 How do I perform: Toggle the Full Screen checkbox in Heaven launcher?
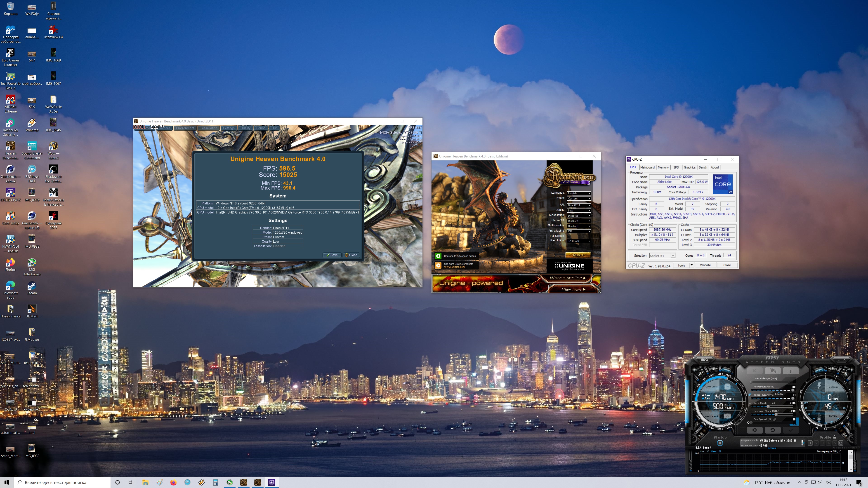pos(568,236)
